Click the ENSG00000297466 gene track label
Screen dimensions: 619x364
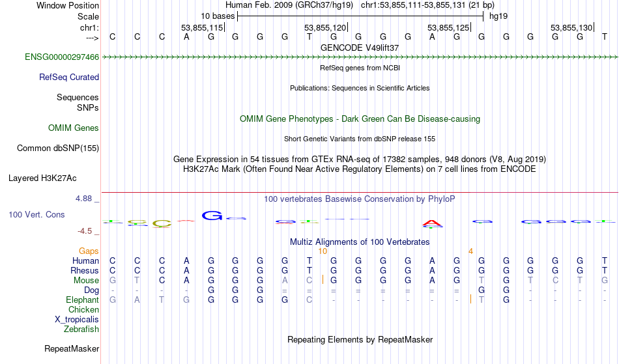point(62,57)
